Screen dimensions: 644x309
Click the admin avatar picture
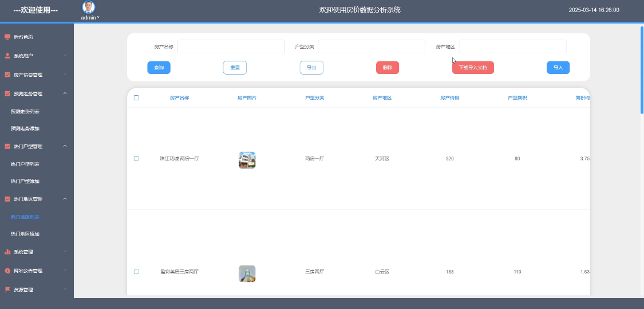[x=88, y=7]
